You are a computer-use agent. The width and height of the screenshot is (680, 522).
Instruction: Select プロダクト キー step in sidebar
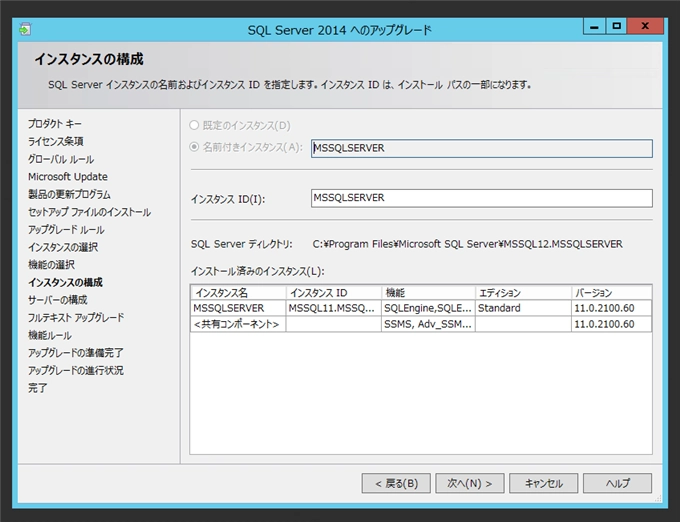(x=55, y=124)
